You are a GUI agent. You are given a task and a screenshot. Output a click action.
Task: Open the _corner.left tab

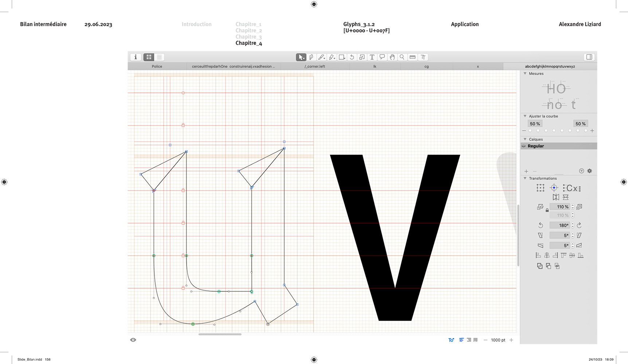point(315,67)
